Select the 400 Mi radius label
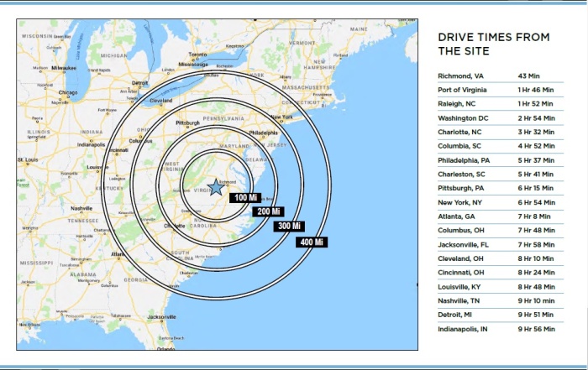 pos(310,242)
